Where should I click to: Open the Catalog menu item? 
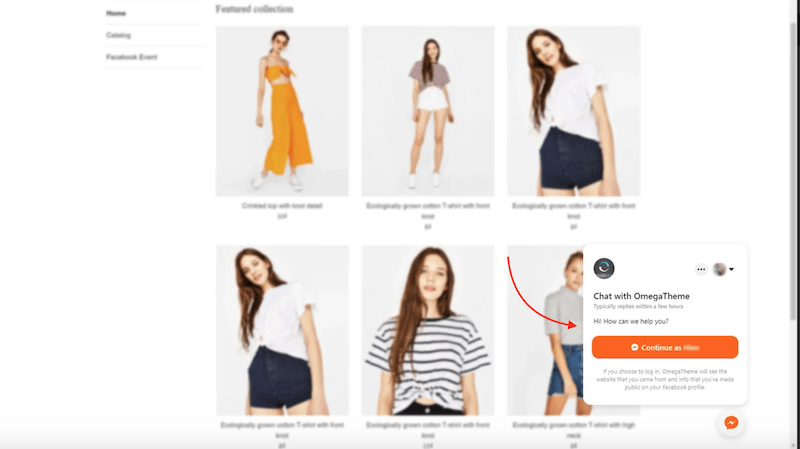click(118, 35)
